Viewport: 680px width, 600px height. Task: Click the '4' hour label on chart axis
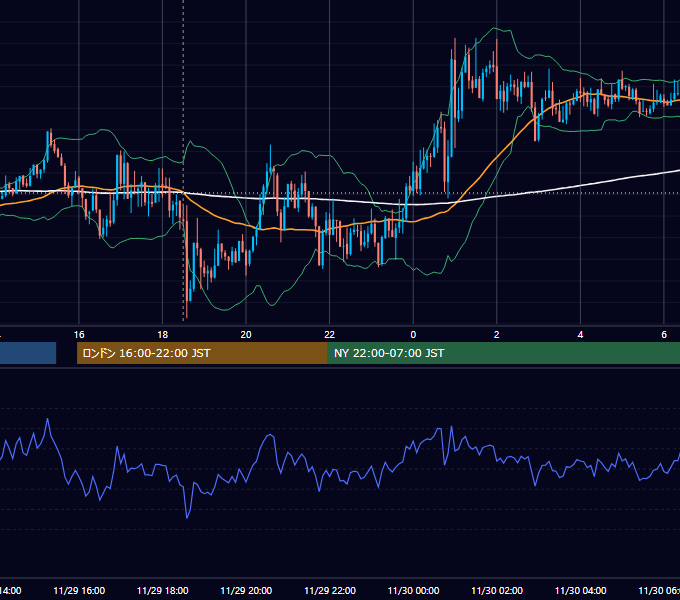[x=580, y=335]
